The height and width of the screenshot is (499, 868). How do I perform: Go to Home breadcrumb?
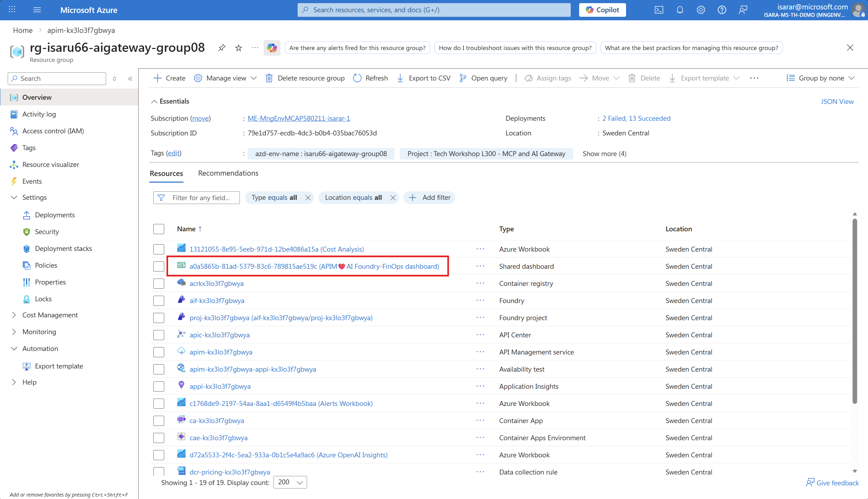pyautogui.click(x=23, y=30)
